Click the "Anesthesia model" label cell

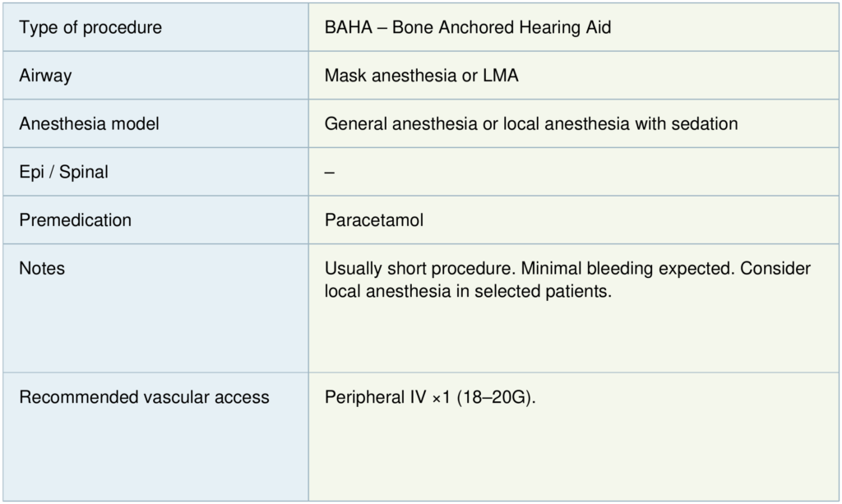pyautogui.click(x=89, y=124)
